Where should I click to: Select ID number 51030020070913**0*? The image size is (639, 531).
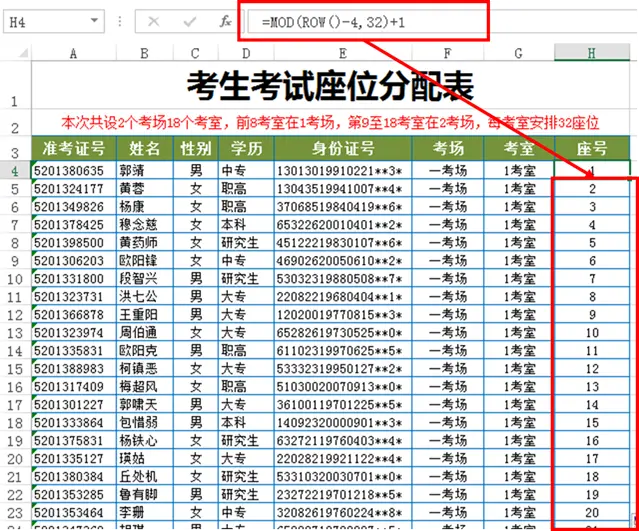(343, 386)
